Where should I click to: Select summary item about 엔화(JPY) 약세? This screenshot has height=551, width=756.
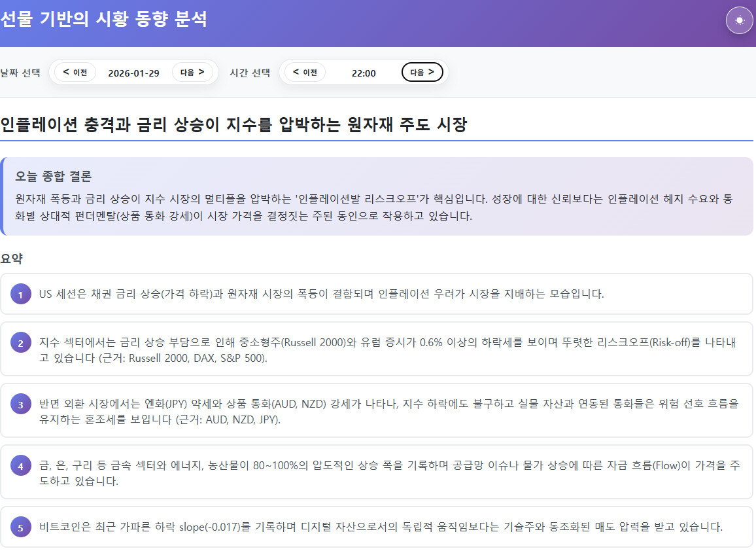click(x=386, y=412)
